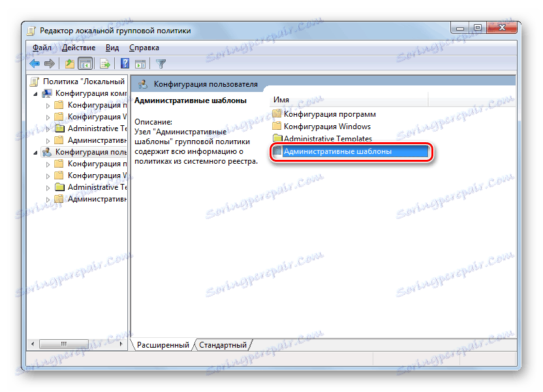The image size is (543, 392).
Task: Click the Forward arrow in the toolbar
Action: point(50,63)
